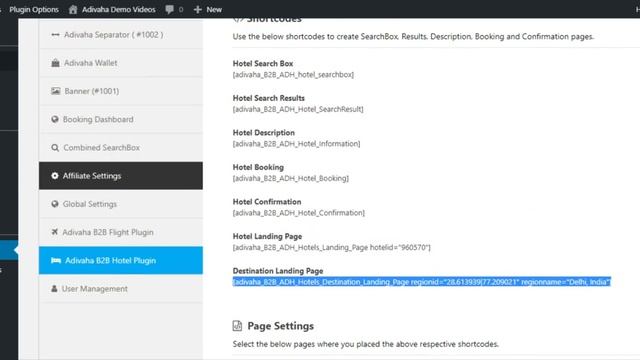Viewport: 640px width, 360px height.
Task: Click the Hotel Search Results heading
Action: (269, 98)
